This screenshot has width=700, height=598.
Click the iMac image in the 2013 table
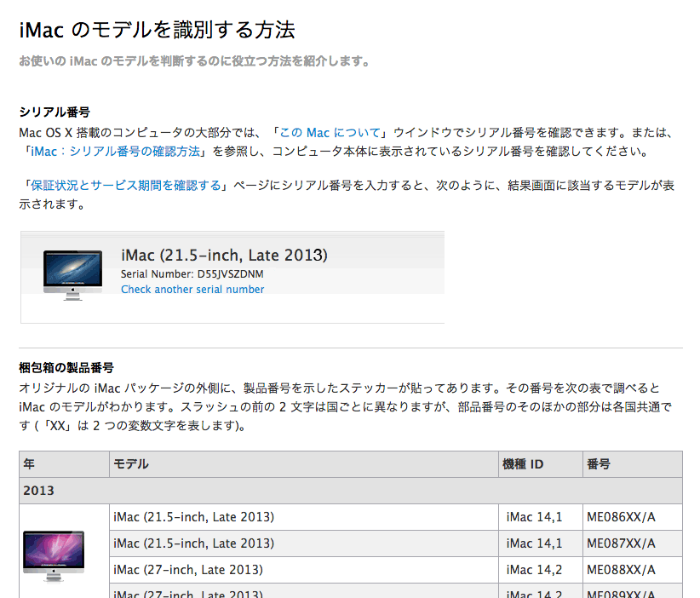[54, 556]
